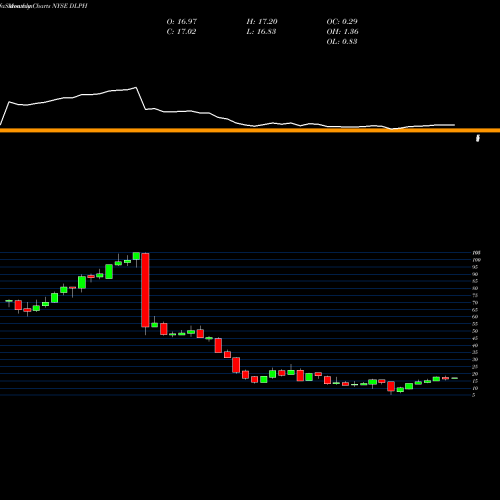This screenshot has width=500, height=500.
Task: Click the OL: 0.83 value
Action: pyautogui.click(x=342, y=42)
